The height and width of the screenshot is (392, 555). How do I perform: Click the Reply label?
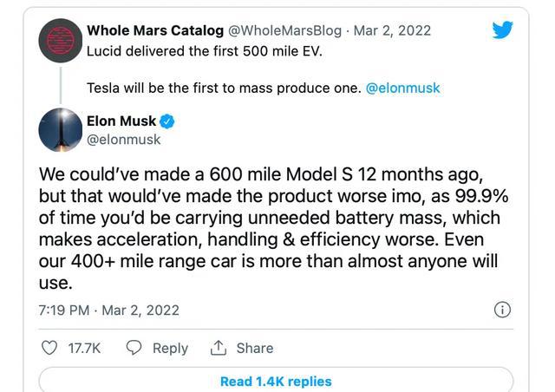click(x=170, y=348)
